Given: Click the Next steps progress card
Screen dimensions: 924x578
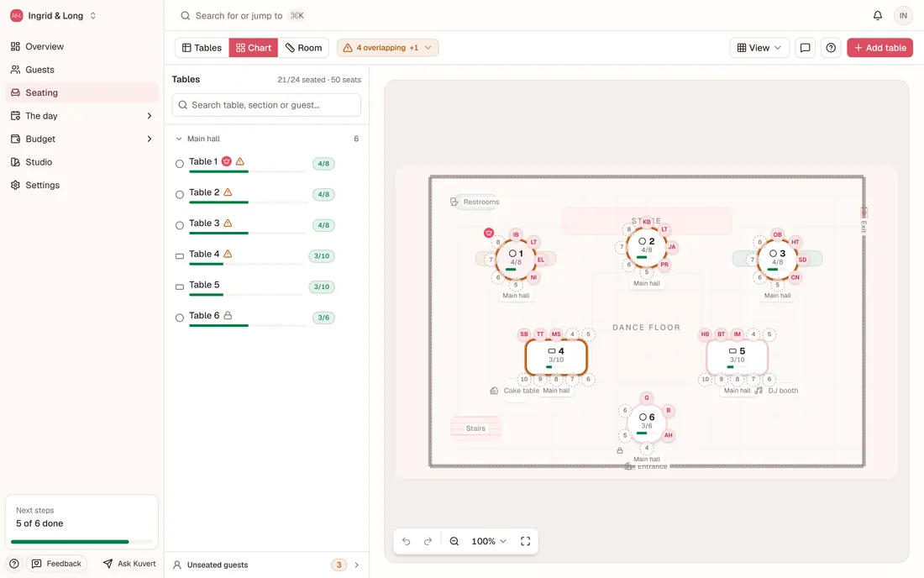Looking at the screenshot, I should (82, 522).
